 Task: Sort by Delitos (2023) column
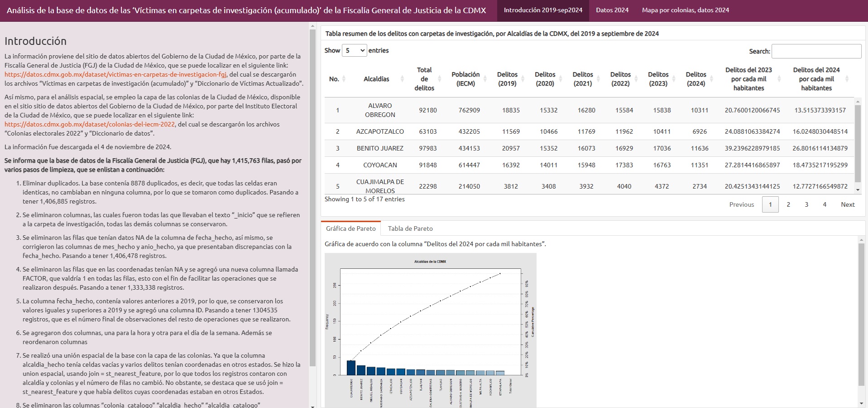tap(662, 79)
